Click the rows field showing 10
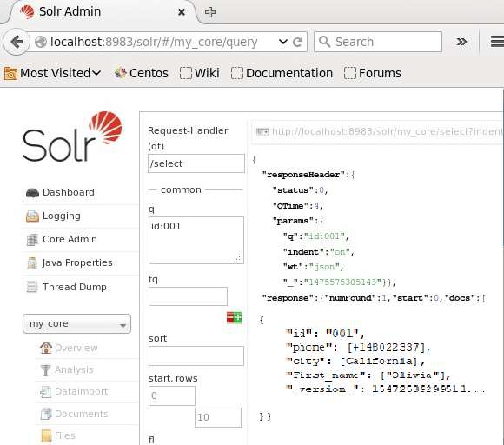 218,417
